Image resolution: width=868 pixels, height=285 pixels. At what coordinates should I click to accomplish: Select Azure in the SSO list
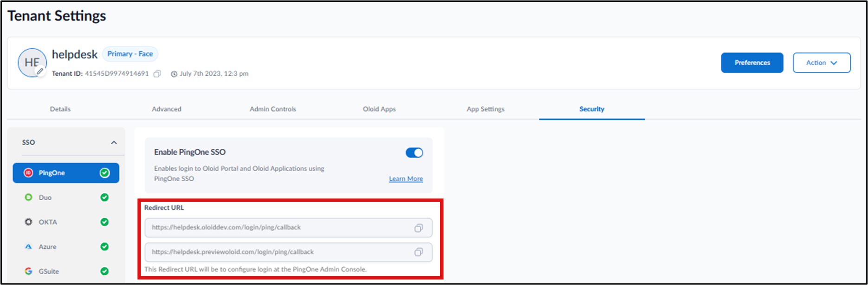pos(66,247)
